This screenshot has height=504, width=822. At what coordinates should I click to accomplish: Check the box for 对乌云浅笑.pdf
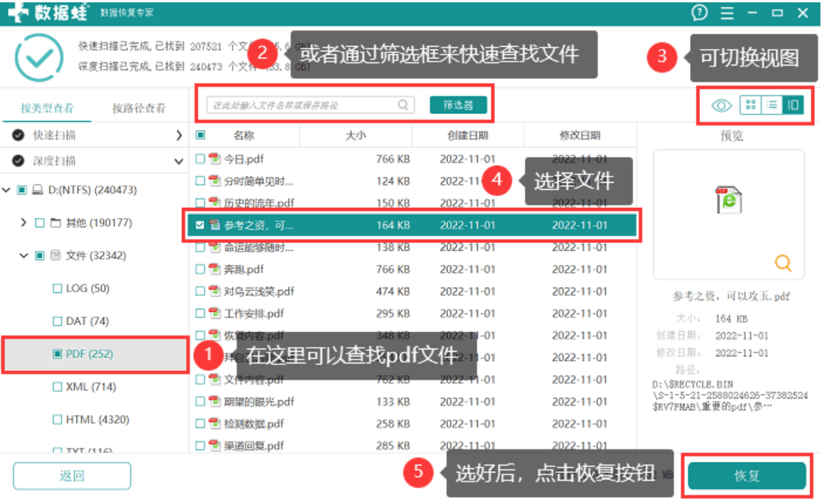(x=200, y=291)
